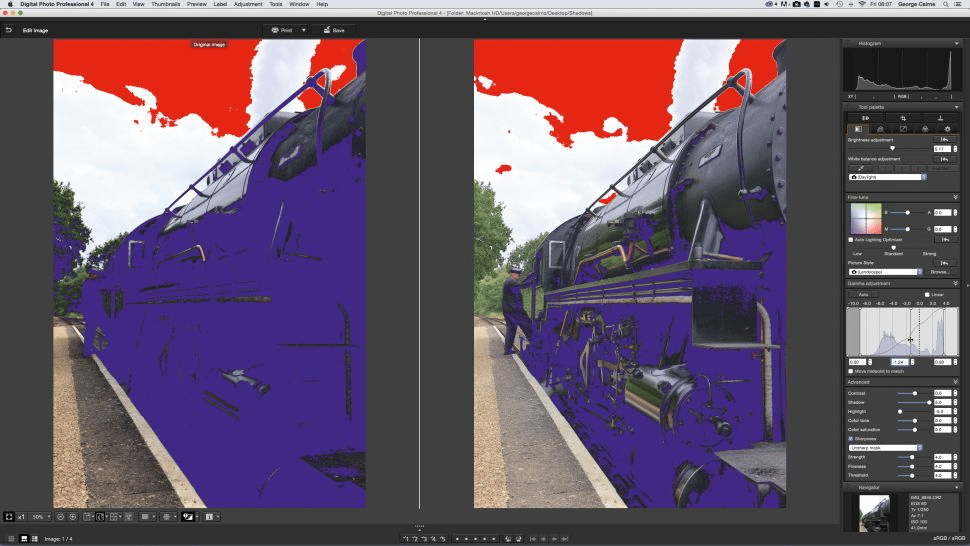Click the Contrast value field
Viewport: 970px width, 546px height.
point(942,393)
